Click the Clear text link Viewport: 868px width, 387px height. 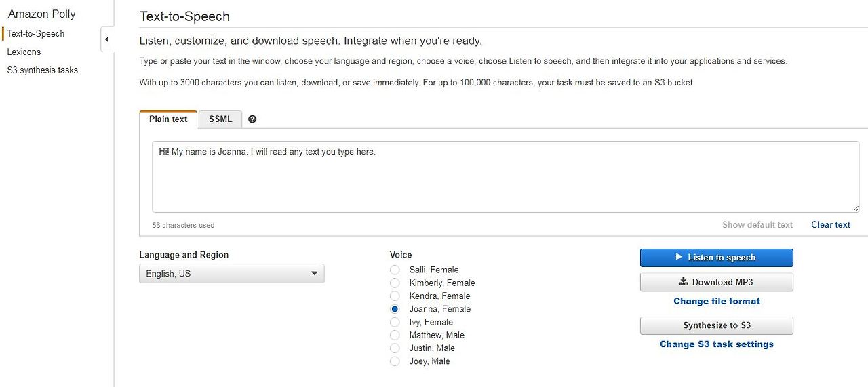(x=831, y=225)
